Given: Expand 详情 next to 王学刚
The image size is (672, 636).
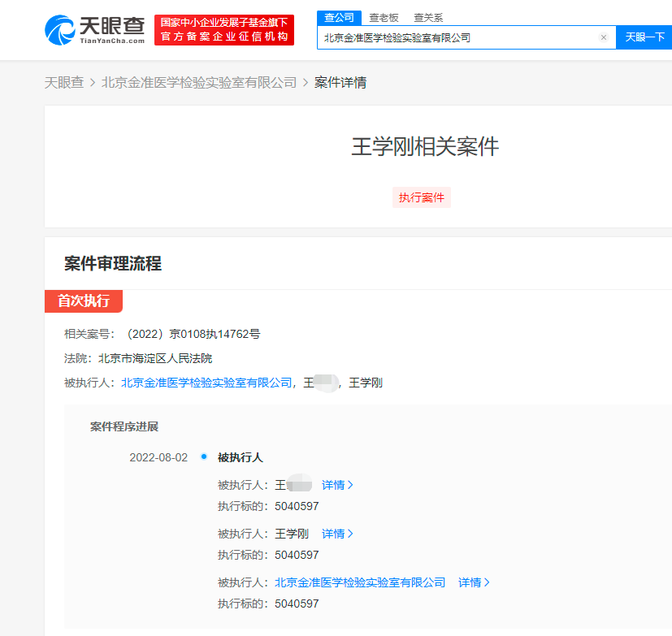Looking at the screenshot, I should [337, 534].
